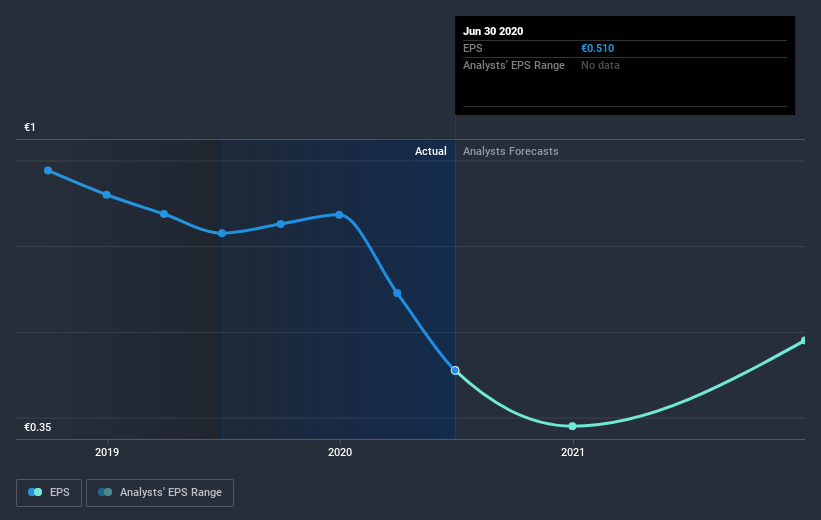
Task: Click the Jun 30 2020 tooltip heading
Action: tap(493, 31)
